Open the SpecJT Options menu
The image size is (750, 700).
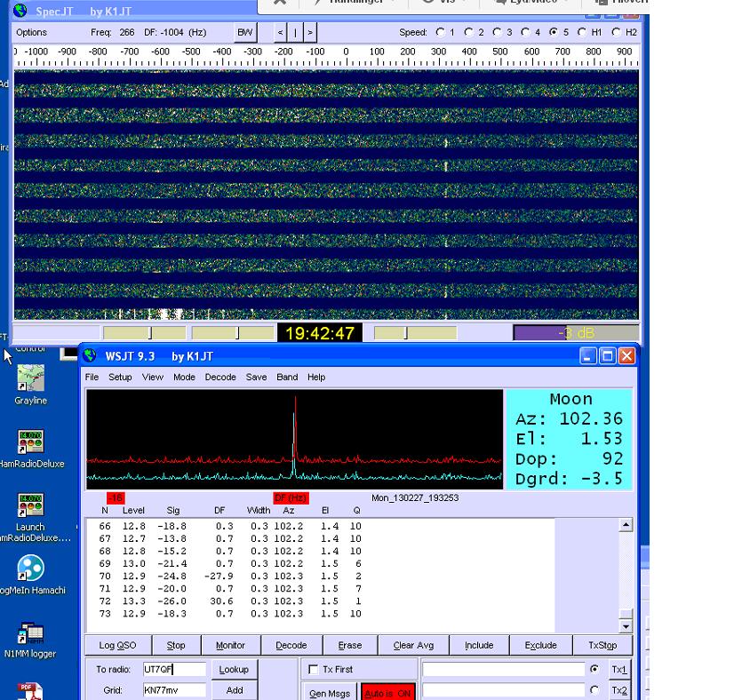tap(32, 32)
